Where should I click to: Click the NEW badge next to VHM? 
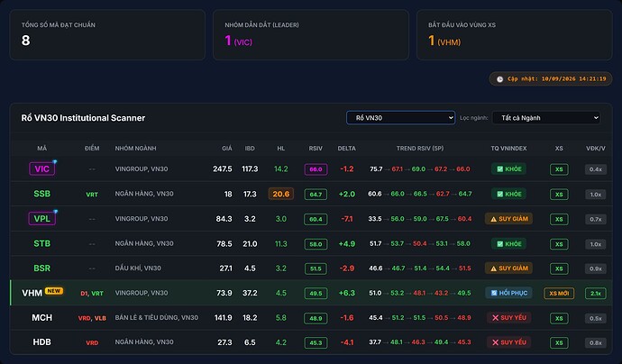54,291
